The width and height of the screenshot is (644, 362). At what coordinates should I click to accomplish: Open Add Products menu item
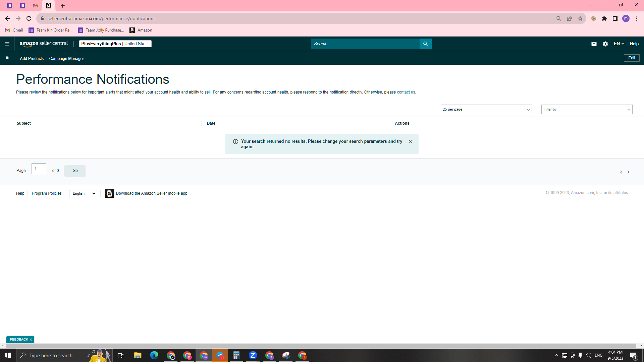(x=32, y=59)
